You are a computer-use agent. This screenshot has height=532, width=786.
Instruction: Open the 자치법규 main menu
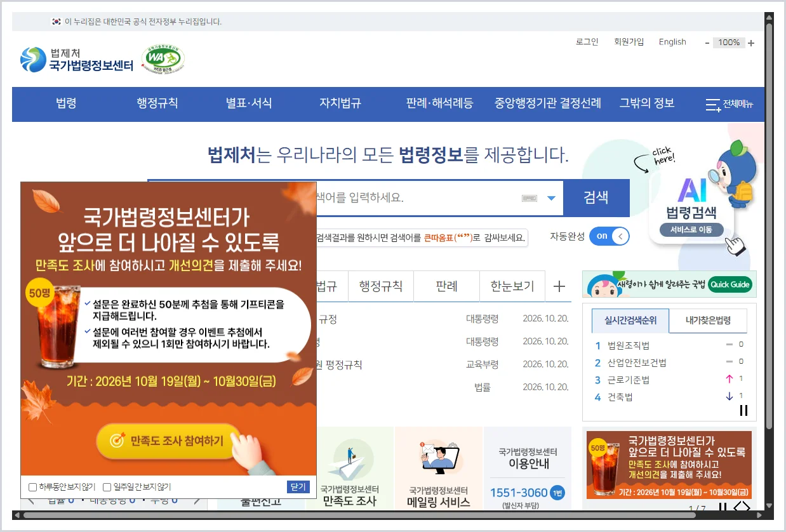tap(340, 103)
